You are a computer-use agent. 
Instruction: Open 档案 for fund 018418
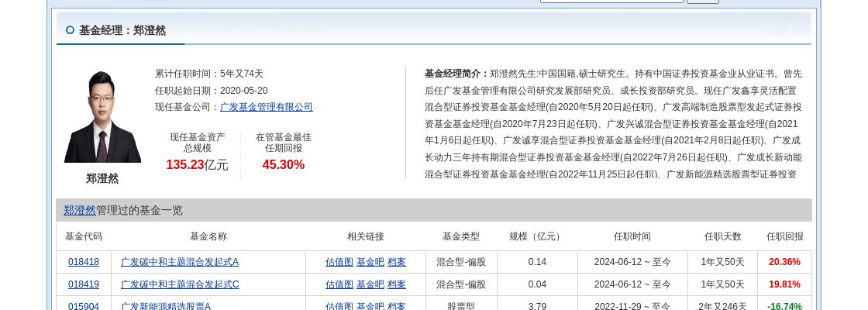(396, 262)
